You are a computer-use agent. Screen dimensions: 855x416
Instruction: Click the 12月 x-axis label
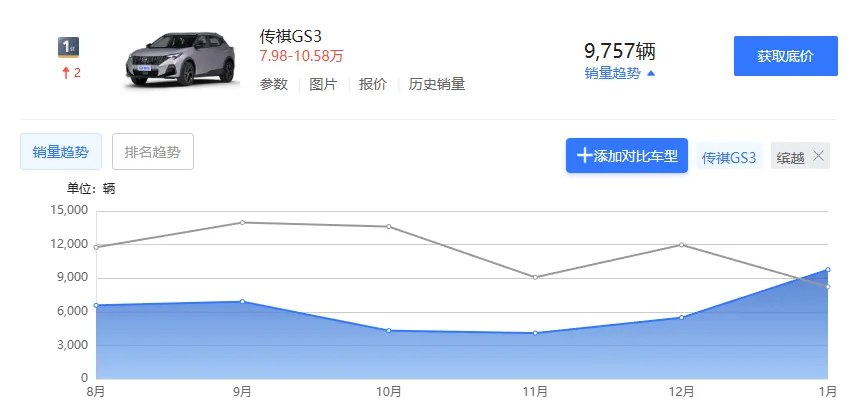(x=682, y=391)
